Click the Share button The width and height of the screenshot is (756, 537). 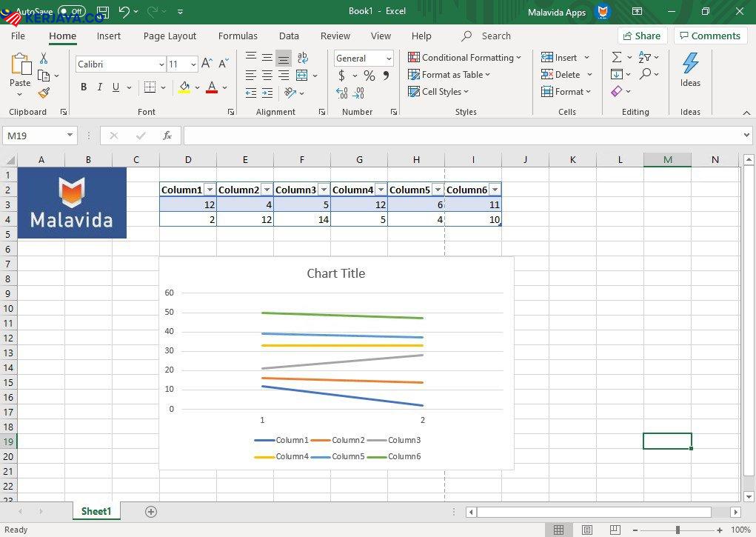(x=642, y=36)
